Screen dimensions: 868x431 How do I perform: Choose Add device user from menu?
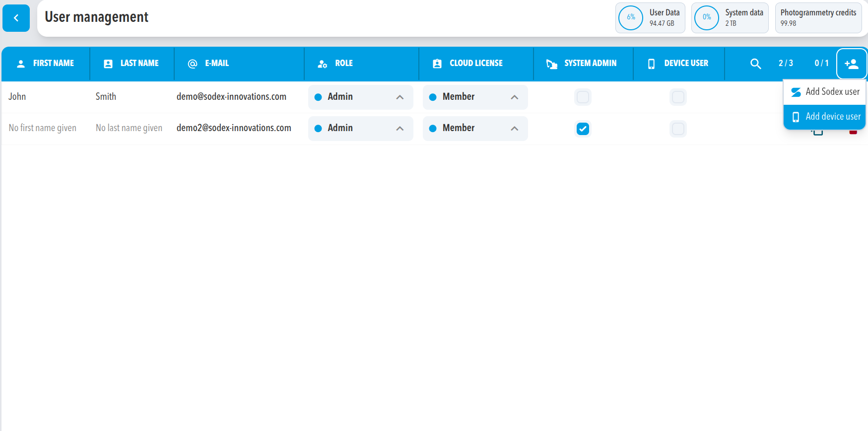click(824, 117)
